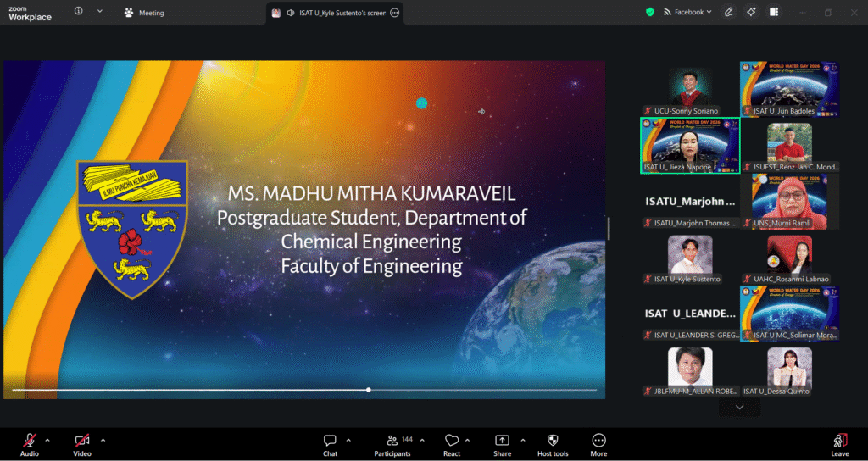This screenshot has width=868, height=461.
Task: Expand the chevron next to Share
Action: (522, 440)
